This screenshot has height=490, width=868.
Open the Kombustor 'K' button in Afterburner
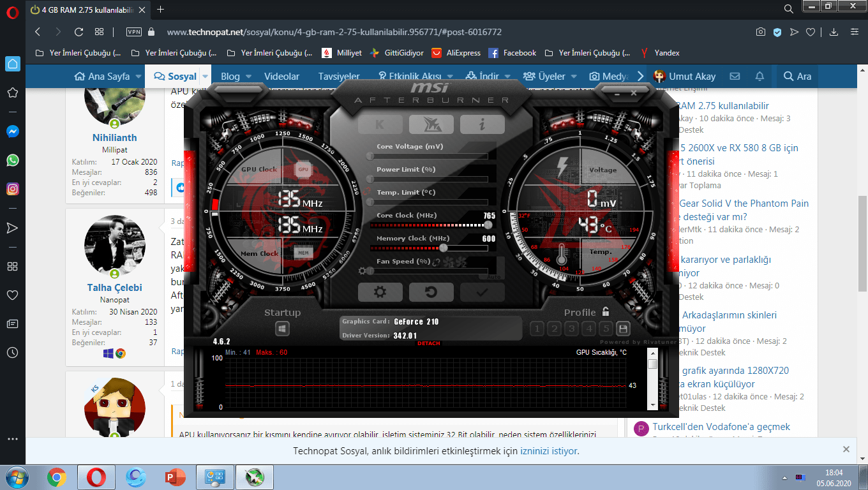click(x=380, y=124)
